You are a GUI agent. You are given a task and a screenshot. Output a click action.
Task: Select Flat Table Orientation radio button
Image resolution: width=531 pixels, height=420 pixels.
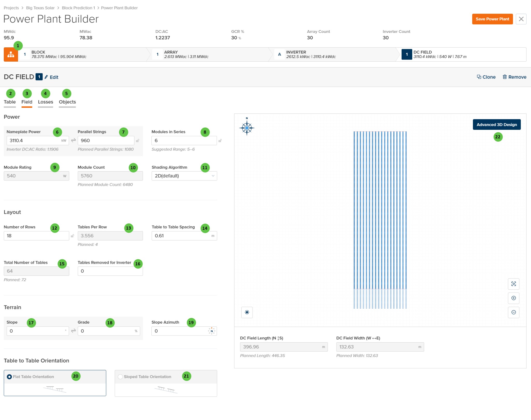click(9, 376)
